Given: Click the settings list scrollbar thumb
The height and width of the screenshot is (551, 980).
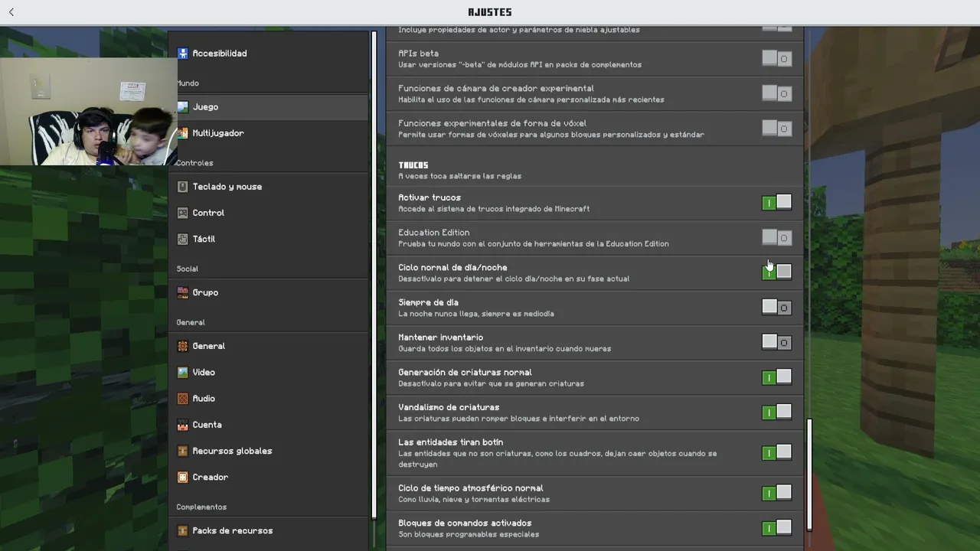Looking at the screenshot, I should pyautogui.click(x=809, y=474).
